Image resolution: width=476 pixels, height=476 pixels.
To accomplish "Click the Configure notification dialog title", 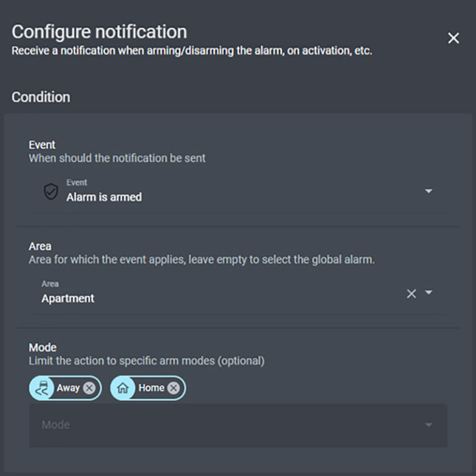I will pos(99,32).
